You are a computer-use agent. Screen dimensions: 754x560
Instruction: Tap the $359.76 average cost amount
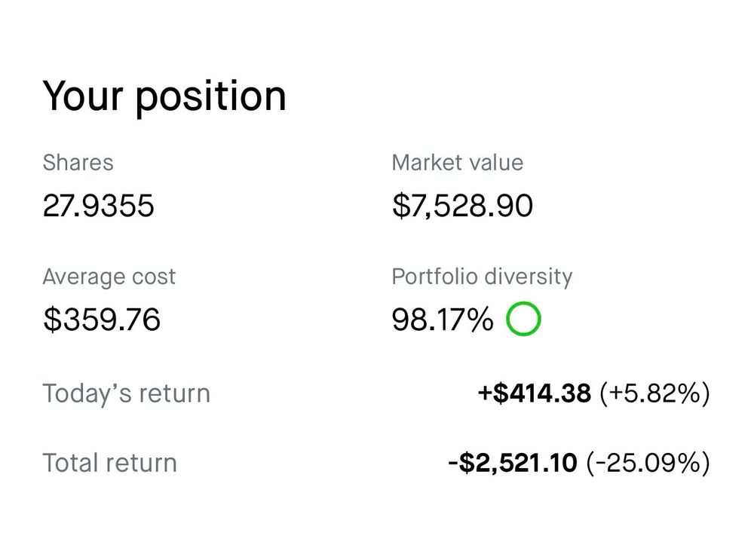tap(102, 320)
